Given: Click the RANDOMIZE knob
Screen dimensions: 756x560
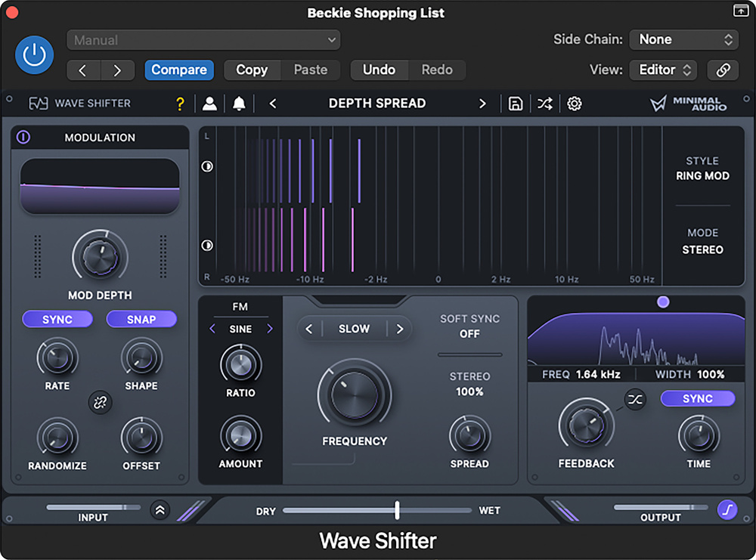Looking at the screenshot, I should click(57, 437).
